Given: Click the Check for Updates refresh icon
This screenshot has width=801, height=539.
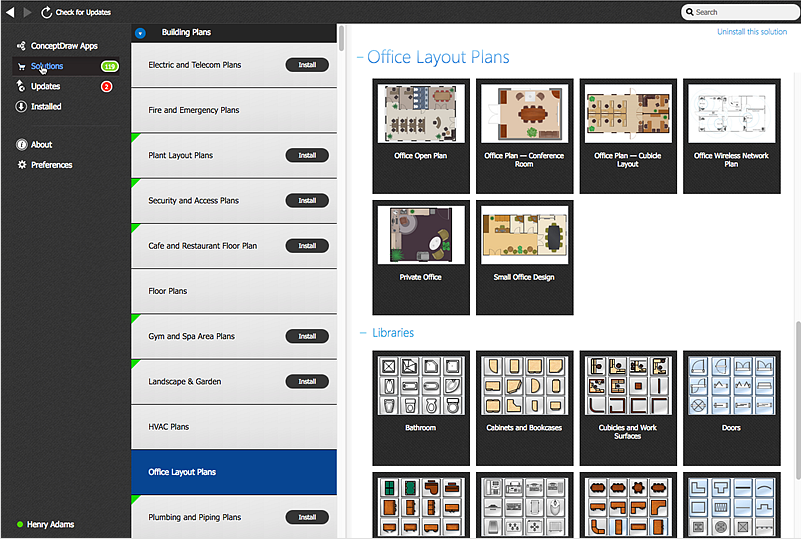Looking at the screenshot, I should click(x=46, y=12).
